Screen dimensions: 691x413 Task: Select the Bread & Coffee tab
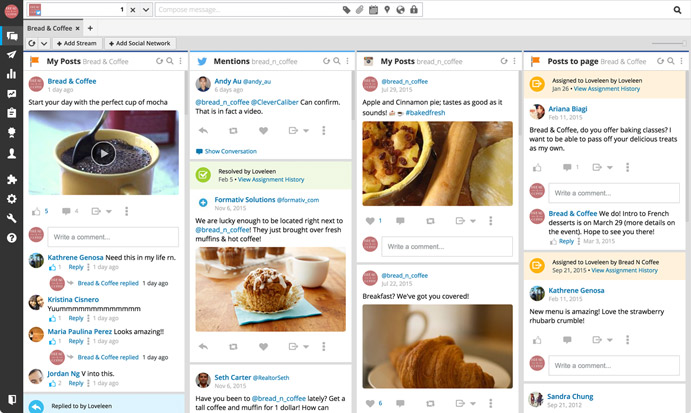[49, 28]
